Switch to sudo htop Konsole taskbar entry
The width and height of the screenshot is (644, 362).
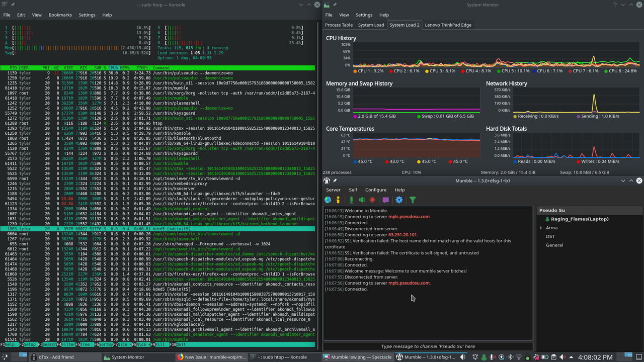[284, 357]
